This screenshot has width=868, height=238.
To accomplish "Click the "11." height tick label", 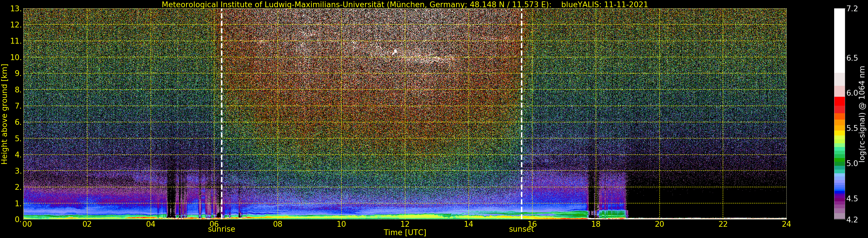I will tap(16, 41).
